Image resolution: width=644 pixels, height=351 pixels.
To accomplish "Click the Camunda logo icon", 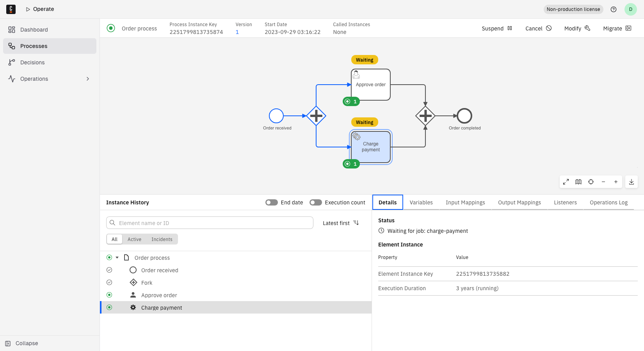I will tap(11, 9).
